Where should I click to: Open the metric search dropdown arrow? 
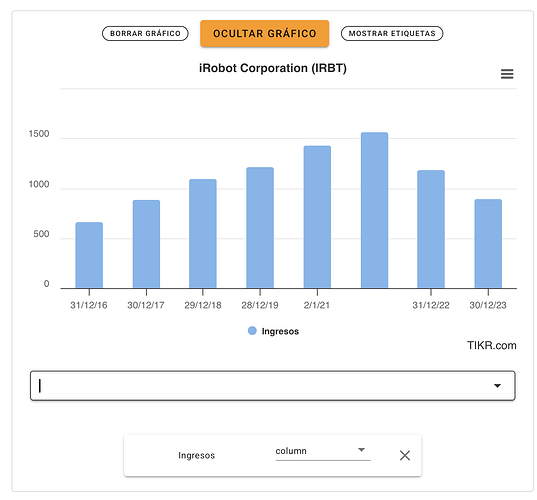497,386
